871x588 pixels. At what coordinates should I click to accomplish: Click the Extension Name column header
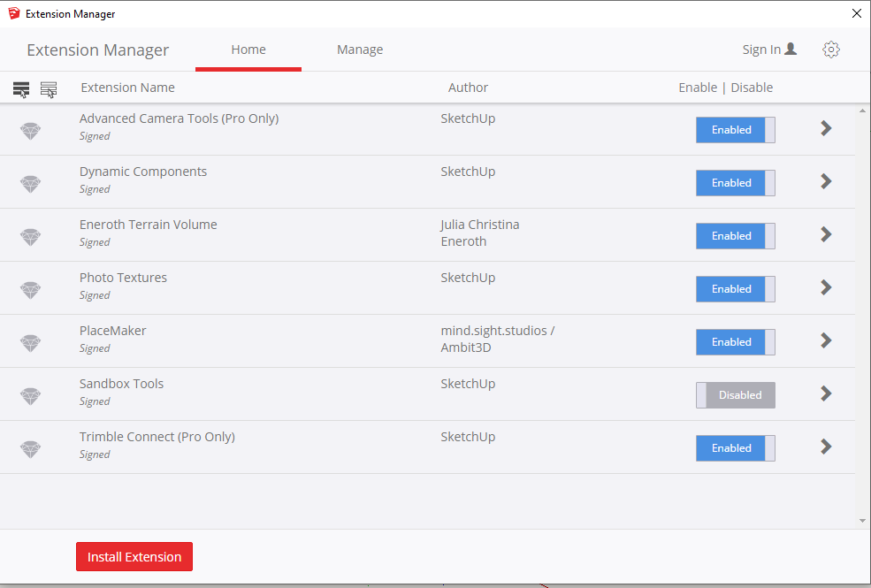tap(127, 88)
